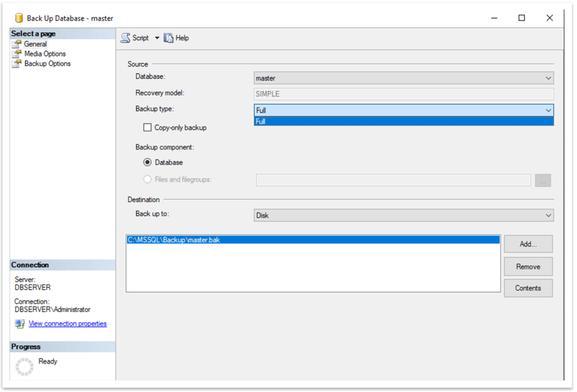Click the Help icon in toolbar

168,38
